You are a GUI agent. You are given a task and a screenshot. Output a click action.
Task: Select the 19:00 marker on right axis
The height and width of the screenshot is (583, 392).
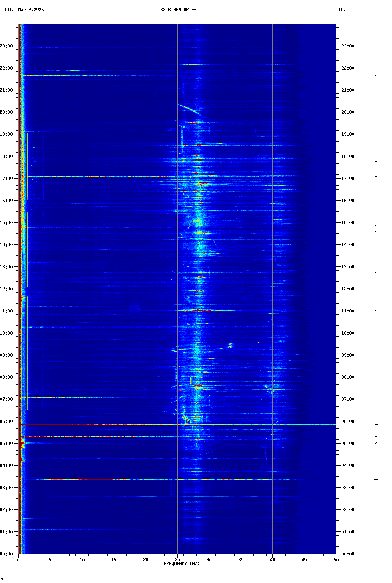[348, 134]
